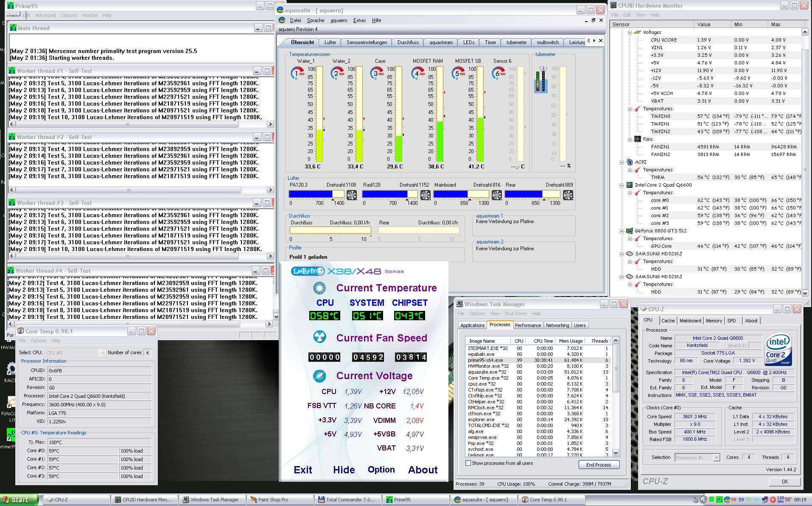
Task: Open the Options menu in Core Temp
Action: (38, 341)
